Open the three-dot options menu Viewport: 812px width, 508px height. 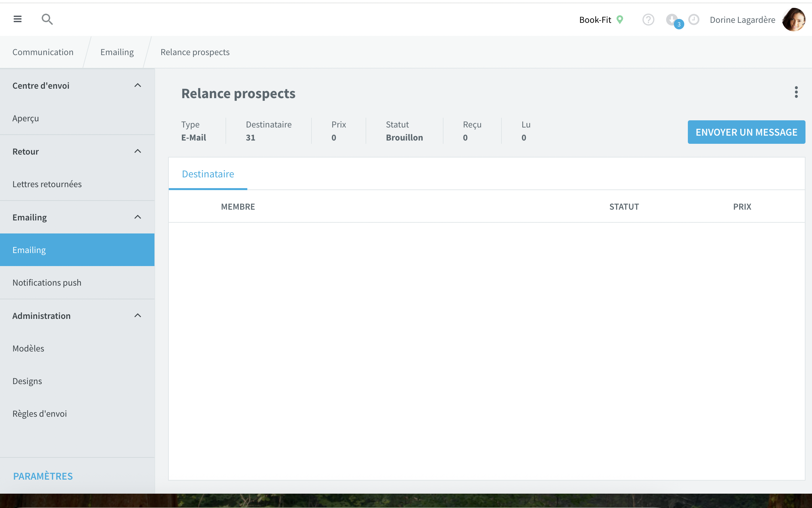(796, 92)
